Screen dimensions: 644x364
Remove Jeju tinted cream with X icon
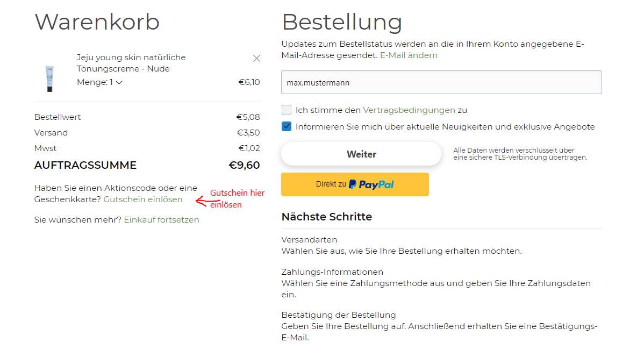pyautogui.click(x=257, y=59)
